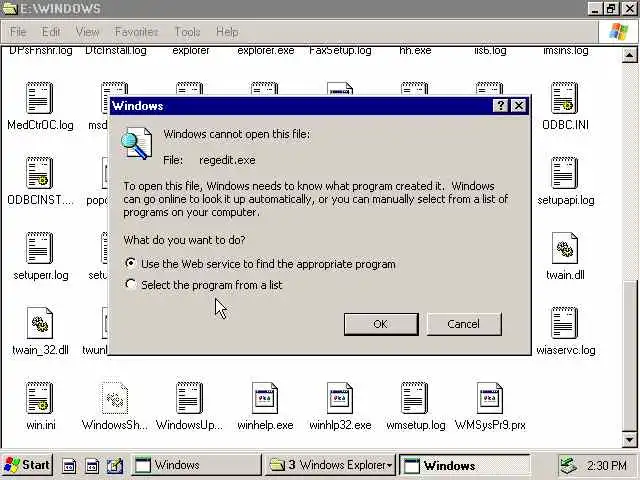Viewport: 640px width, 480px height.
Task: Click the FaxSetup.log file label
Action: [x=340, y=51]
